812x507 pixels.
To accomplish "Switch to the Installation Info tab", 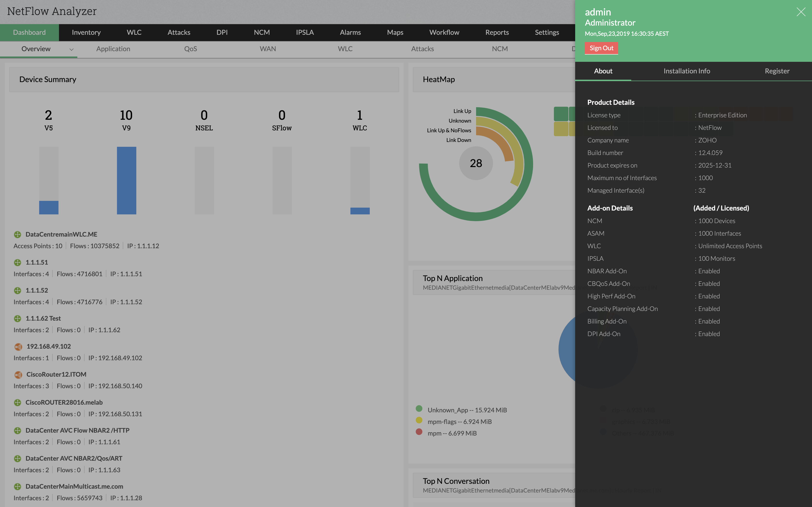I will [687, 71].
